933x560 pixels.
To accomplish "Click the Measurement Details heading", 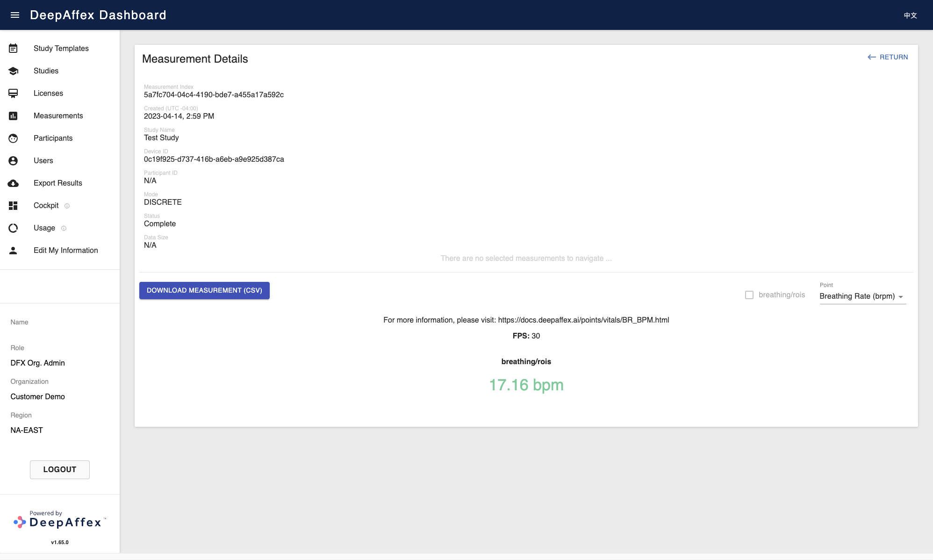I will [195, 59].
